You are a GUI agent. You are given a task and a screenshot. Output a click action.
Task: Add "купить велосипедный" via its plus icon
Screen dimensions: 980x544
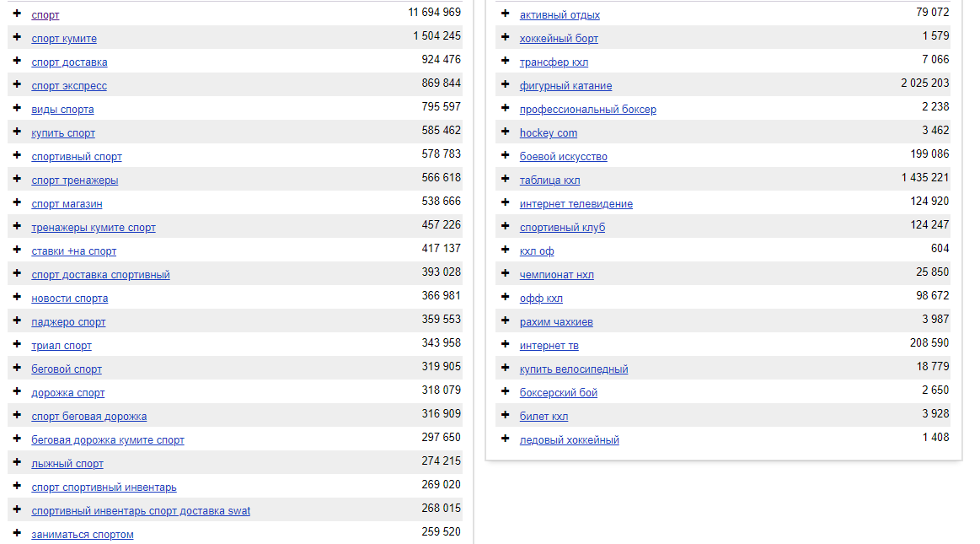(505, 369)
